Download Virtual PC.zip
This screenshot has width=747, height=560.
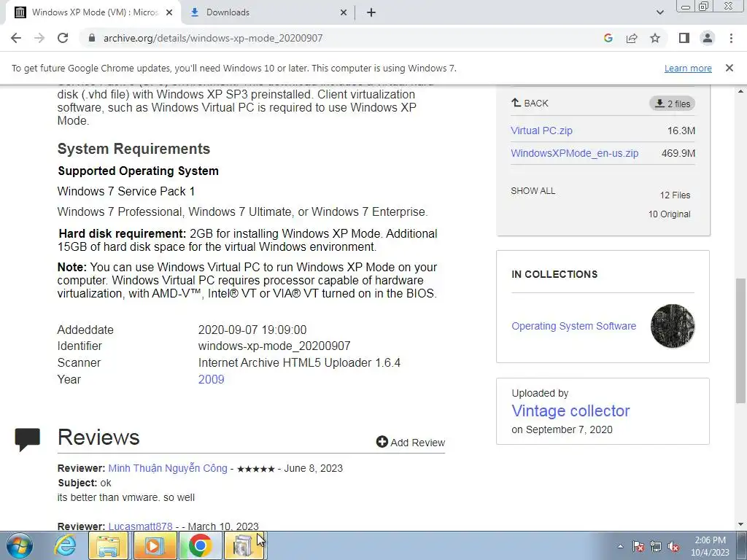tap(541, 131)
